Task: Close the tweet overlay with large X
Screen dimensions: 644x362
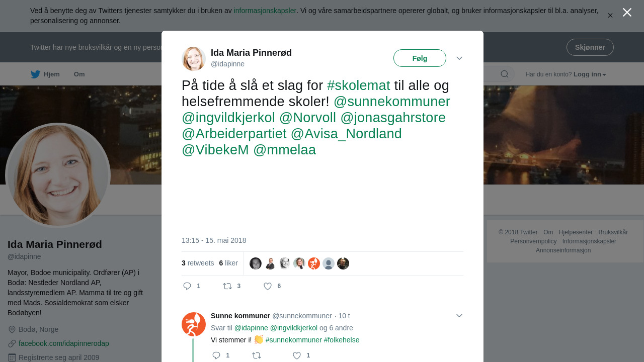Action: (x=627, y=13)
